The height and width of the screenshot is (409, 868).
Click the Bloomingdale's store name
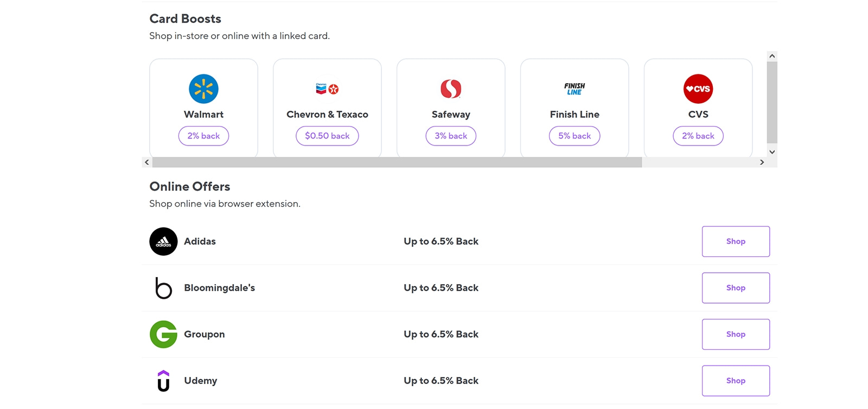tap(219, 288)
